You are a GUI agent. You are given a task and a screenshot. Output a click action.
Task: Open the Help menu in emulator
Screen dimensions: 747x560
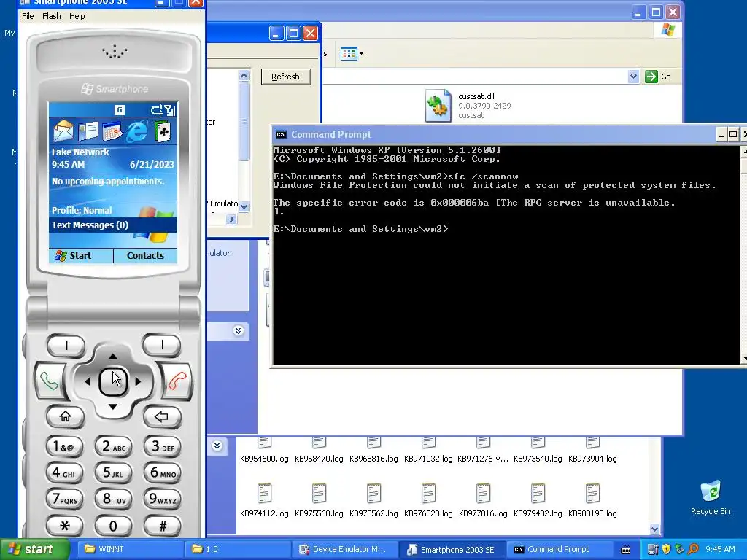coord(77,16)
